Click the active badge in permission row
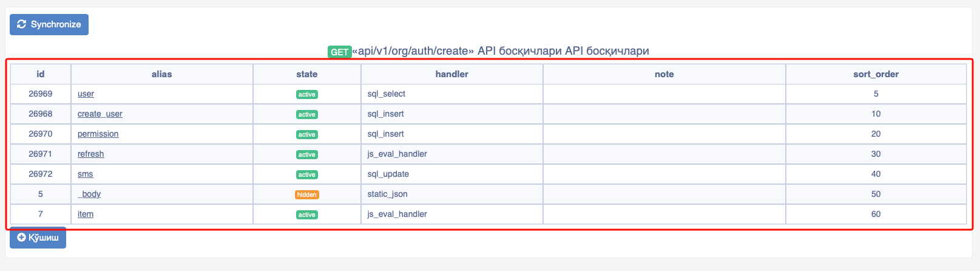The height and width of the screenshot is (271, 980). click(307, 134)
